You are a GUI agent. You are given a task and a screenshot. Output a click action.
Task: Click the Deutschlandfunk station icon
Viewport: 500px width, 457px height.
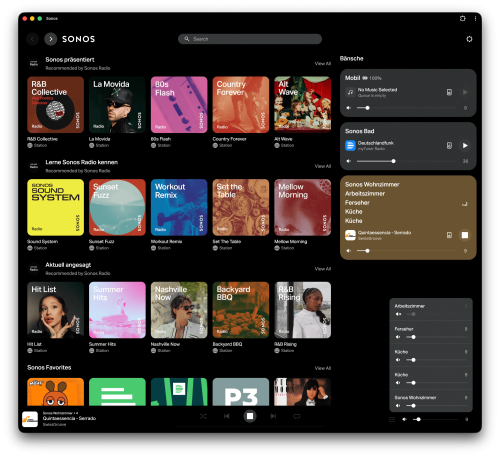click(350, 146)
